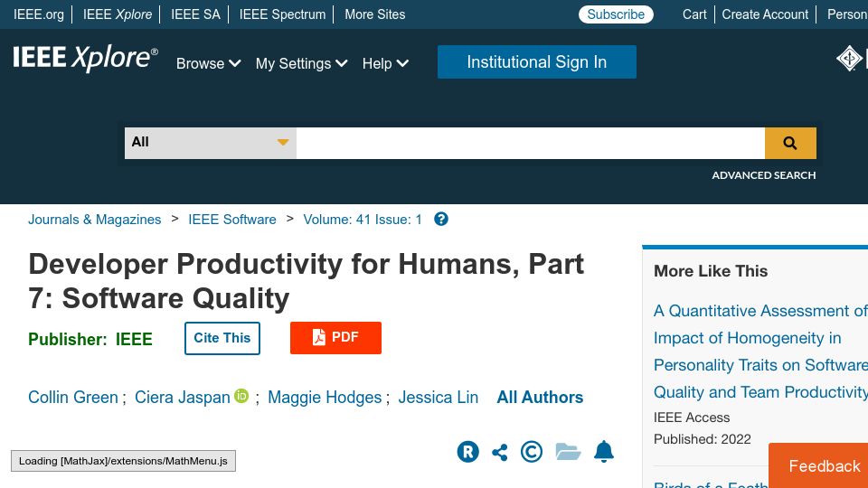Open the More Sites menu
The width and height of the screenshot is (868, 488).
[374, 14]
